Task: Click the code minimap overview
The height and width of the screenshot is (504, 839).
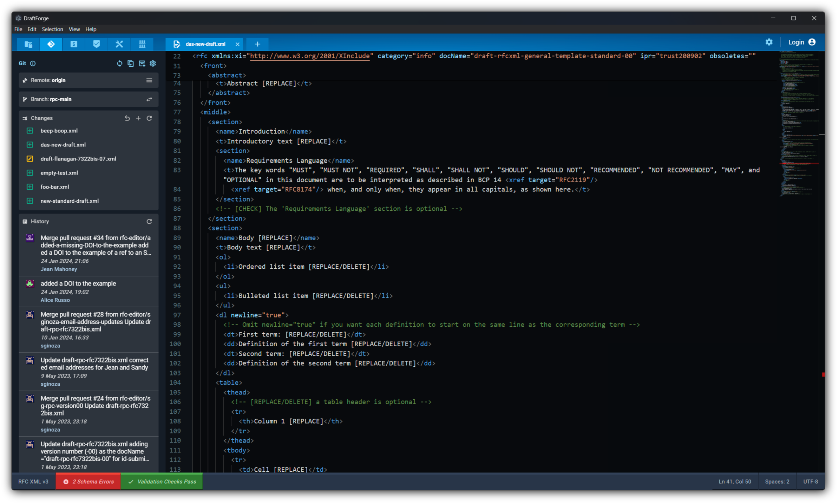Action: tap(799, 124)
